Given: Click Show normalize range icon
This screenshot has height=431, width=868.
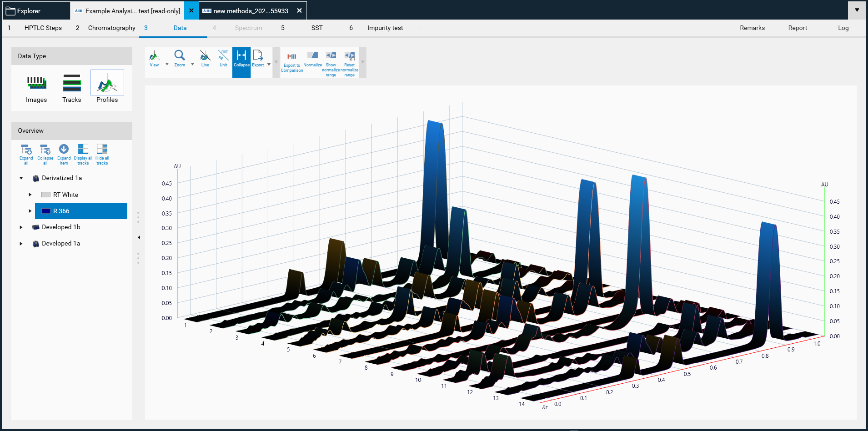Looking at the screenshot, I should pyautogui.click(x=331, y=64).
